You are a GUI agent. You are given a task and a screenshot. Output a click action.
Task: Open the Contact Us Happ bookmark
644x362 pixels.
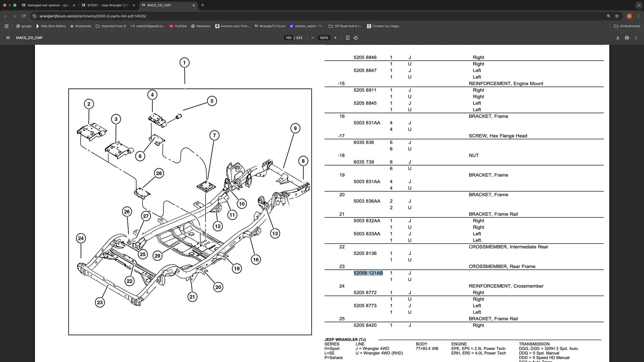click(384, 26)
